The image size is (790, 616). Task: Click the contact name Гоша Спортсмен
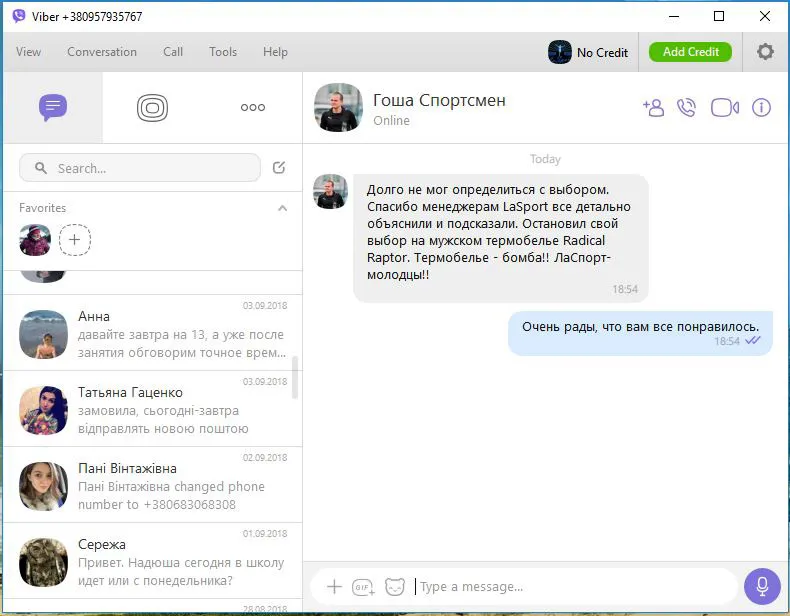coord(439,100)
